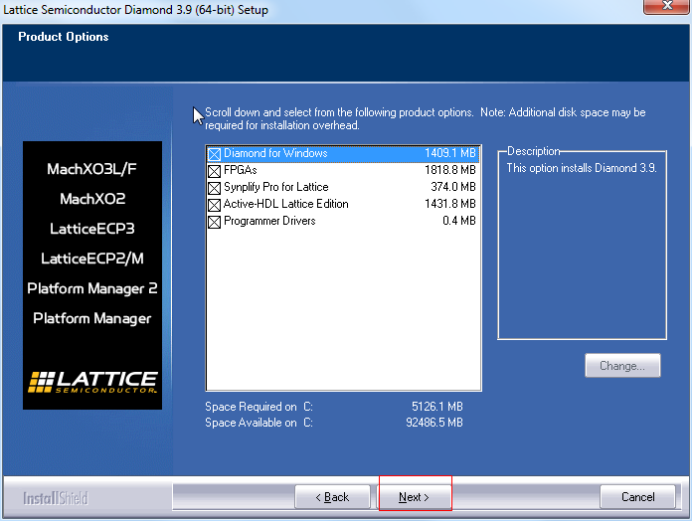Viewport: 693px width, 522px height.
Task: Cancel the Diamond setup
Action: tap(638, 497)
